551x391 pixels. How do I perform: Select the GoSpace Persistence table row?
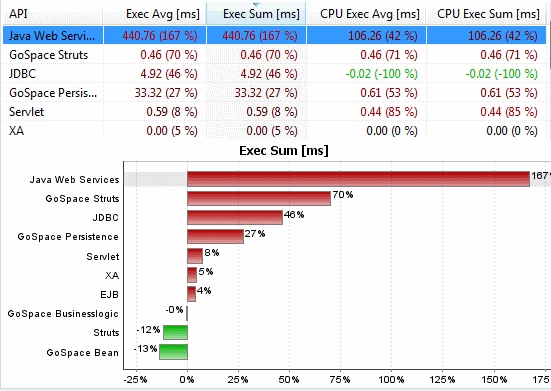coord(275,92)
